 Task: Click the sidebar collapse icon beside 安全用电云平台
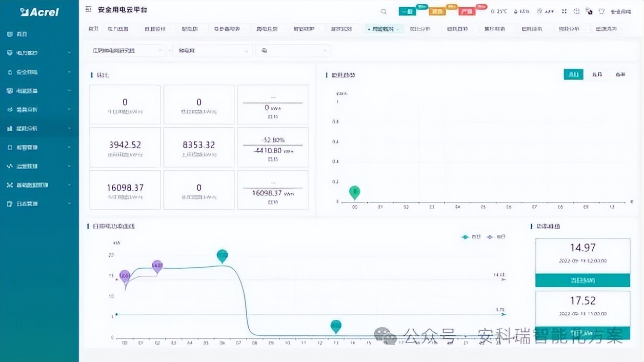click(x=89, y=10)
